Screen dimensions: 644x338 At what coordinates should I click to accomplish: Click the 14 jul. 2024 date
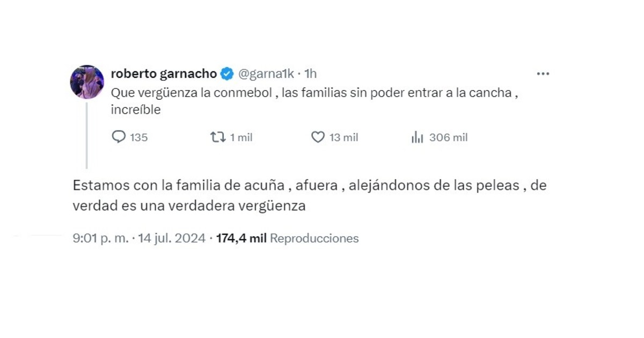click(172, 238)
